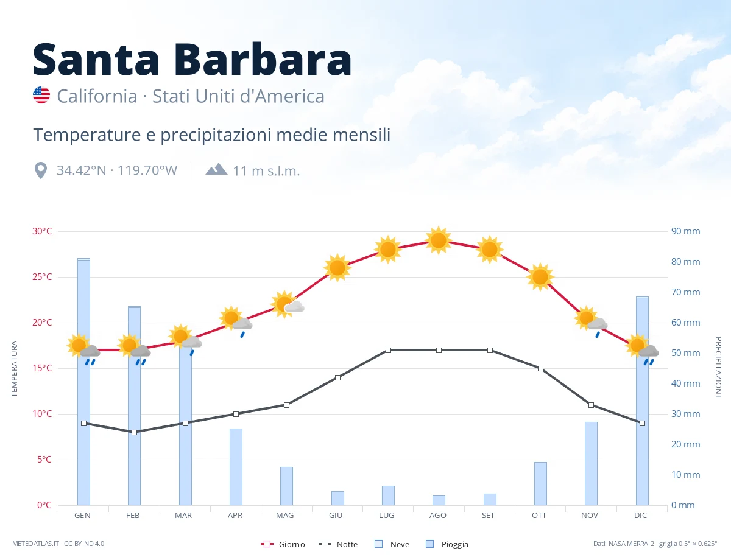Toggle the Giorno series in legend

(283, 544)
